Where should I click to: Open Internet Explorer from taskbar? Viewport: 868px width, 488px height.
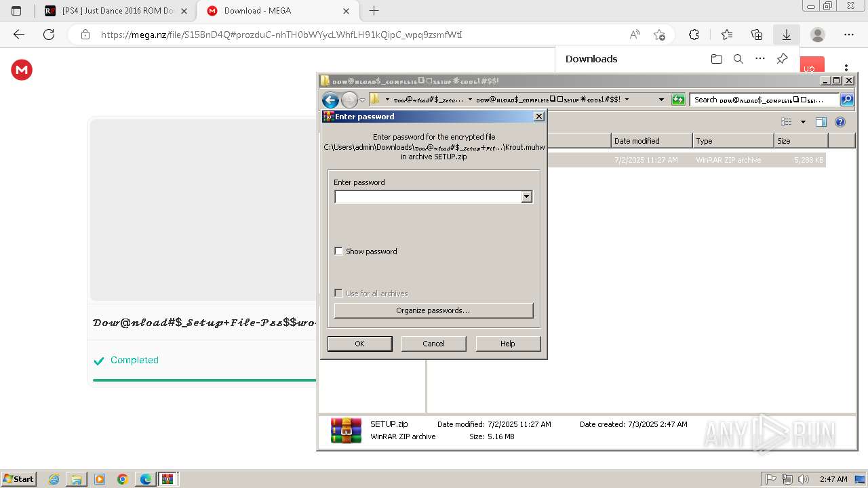click(x=54, y=479)
